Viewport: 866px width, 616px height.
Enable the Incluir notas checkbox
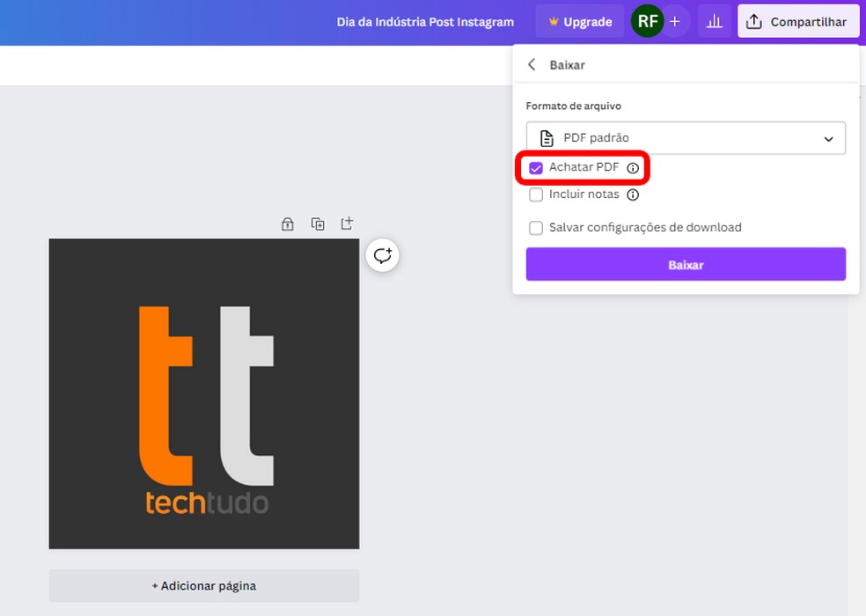pyautogui.click(x=536, y=194)
